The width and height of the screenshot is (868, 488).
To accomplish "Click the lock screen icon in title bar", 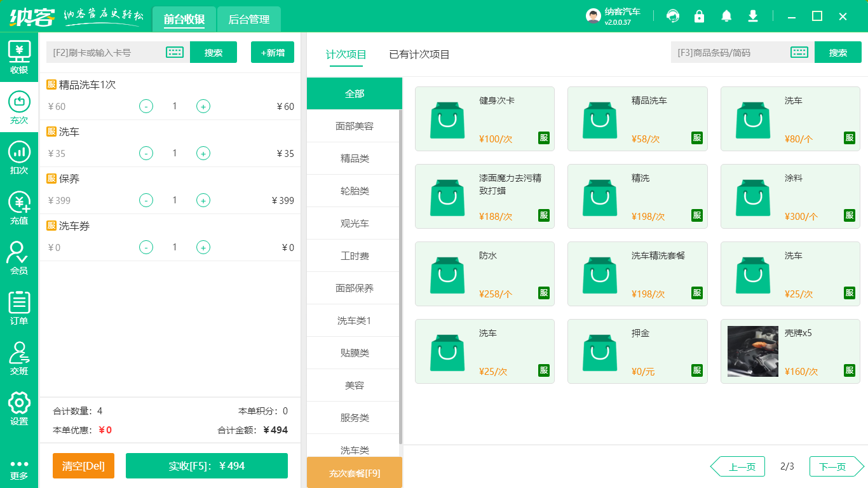I will click(x=699, y=16).
